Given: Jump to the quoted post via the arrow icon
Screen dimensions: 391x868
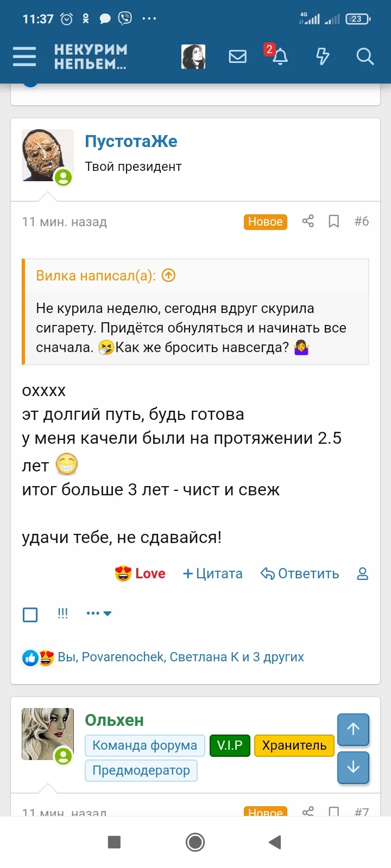Looking at the screenshot, I should tap(168, 276).
